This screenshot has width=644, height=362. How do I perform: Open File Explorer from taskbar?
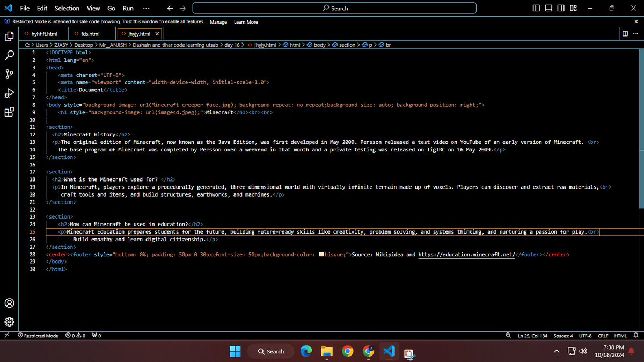pyautogui.click(x=327, y=351)
